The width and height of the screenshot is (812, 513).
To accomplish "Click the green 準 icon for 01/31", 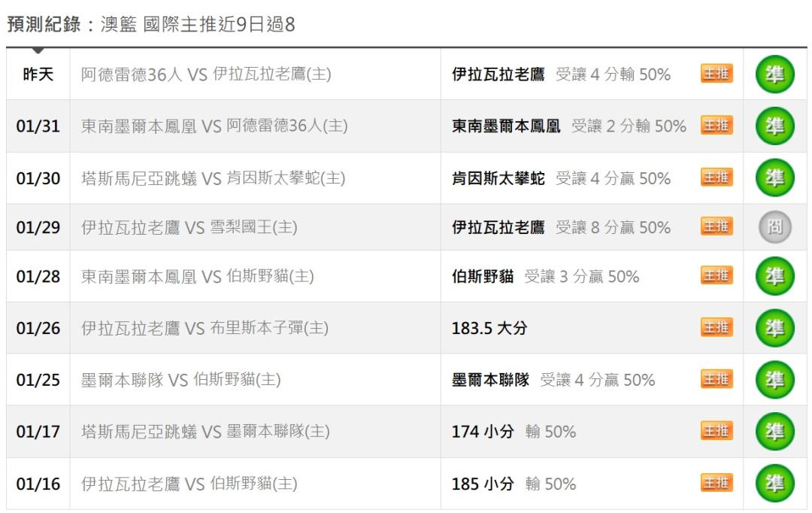I will [774, 126].
